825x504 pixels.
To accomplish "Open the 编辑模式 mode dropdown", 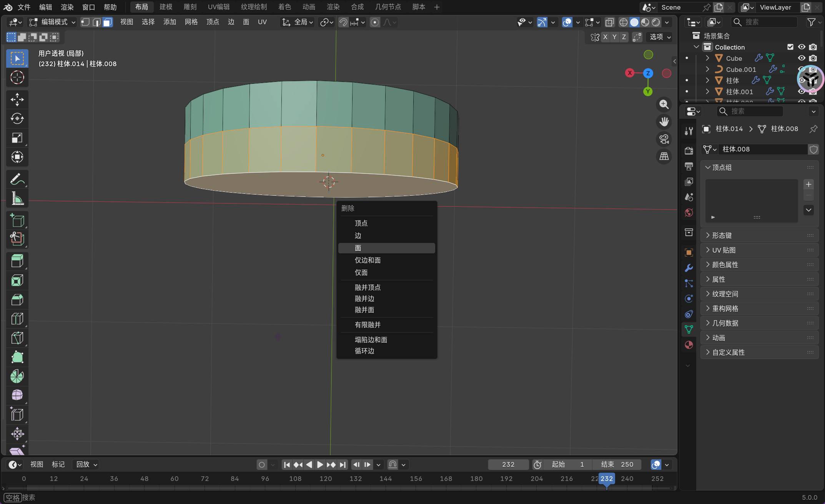I will coord(53,22).
